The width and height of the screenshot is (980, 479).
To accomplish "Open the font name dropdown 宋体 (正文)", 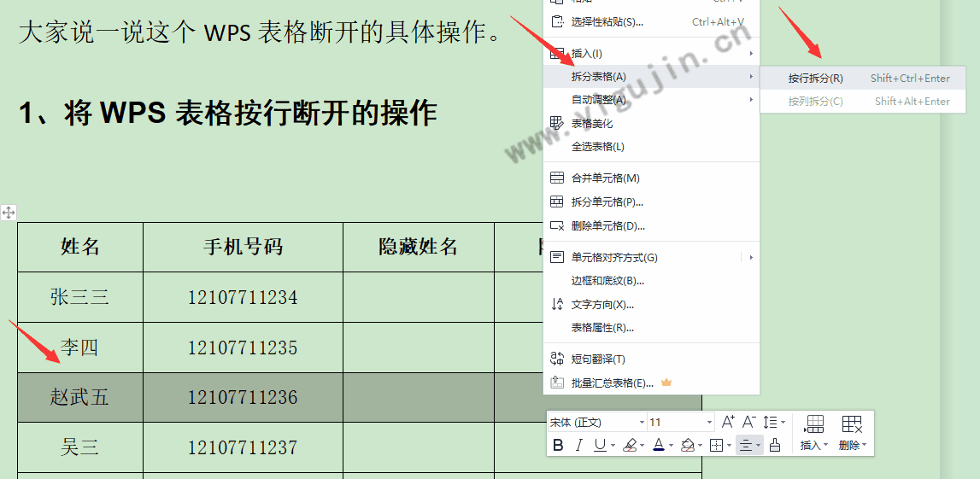I will 597,423.
